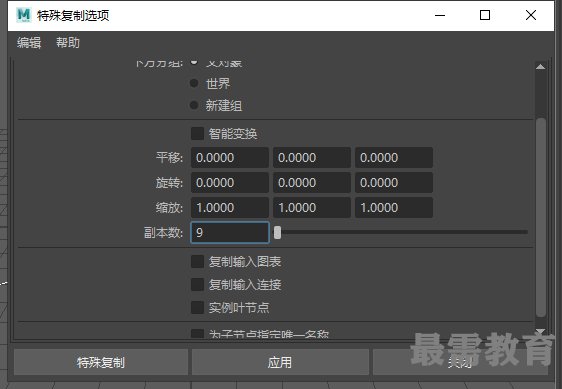The image size is (562, 389).
Task: Click the first 旋转 value field
Action: point(230,182)
